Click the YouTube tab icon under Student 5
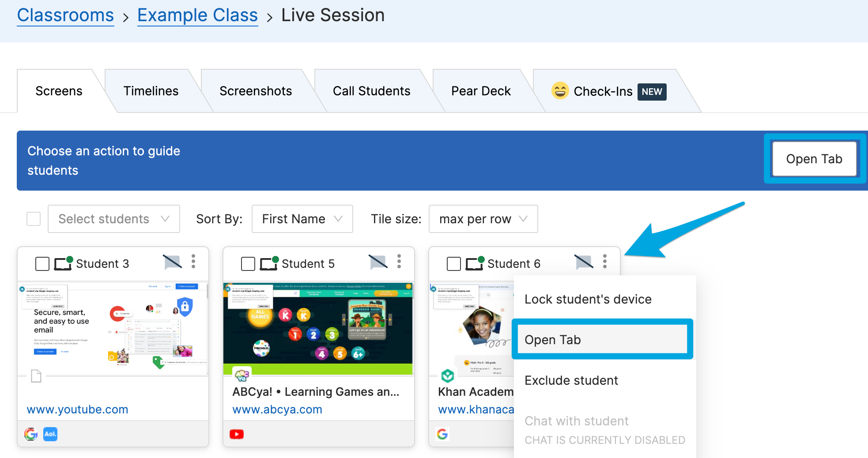 pos(237,434)
